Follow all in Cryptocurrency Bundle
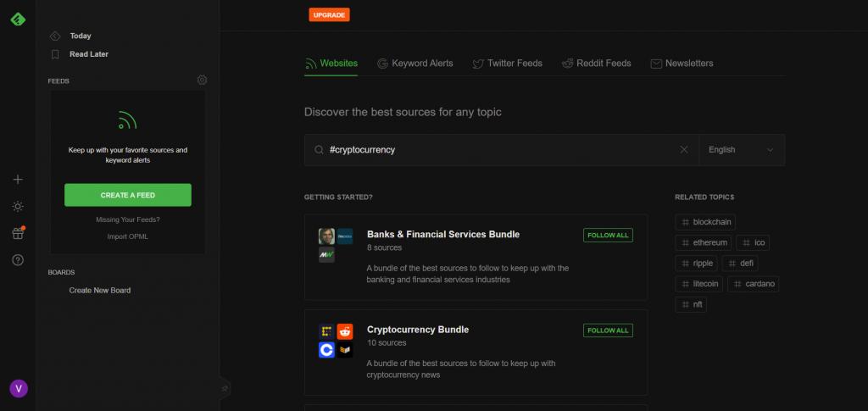 pyautogui.click(x=608, y=330)
